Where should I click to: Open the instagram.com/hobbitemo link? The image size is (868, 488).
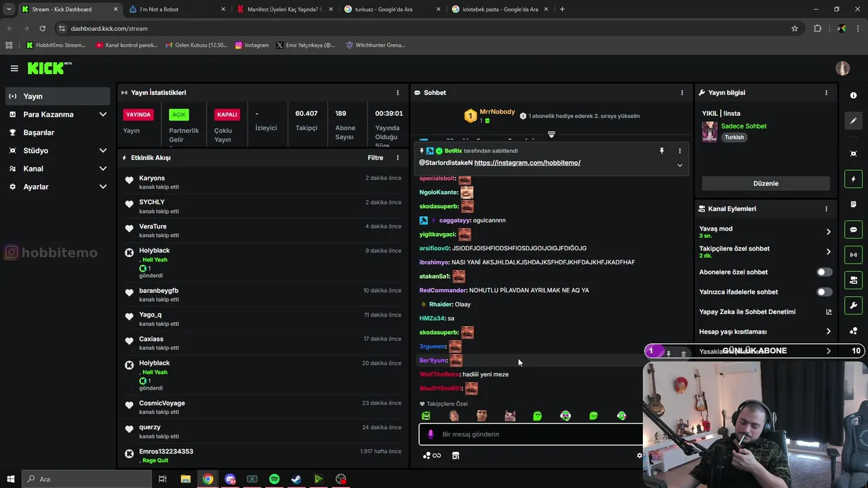[x=527, y=163]
